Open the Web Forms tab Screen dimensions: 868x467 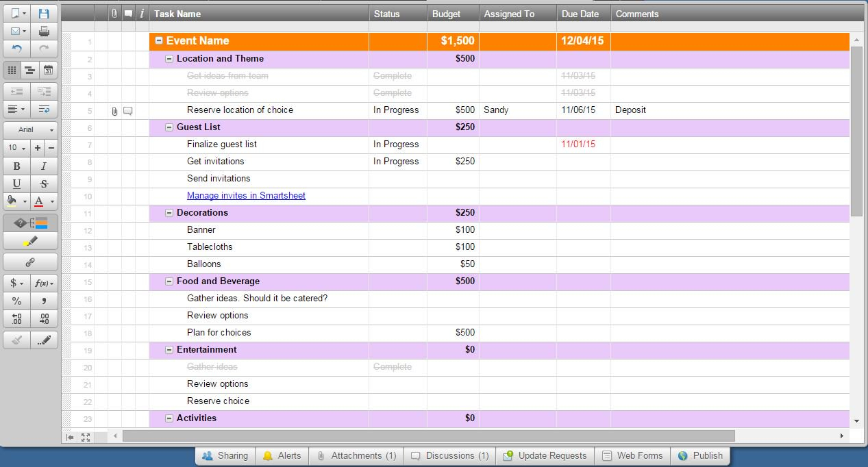pyautogui.click(x=632, y=455)
